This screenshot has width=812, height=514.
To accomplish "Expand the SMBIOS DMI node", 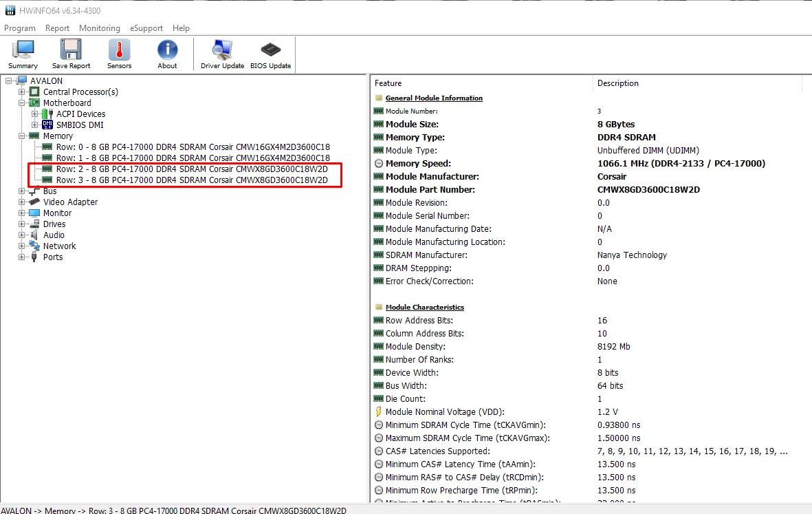I will pos(34,125).
